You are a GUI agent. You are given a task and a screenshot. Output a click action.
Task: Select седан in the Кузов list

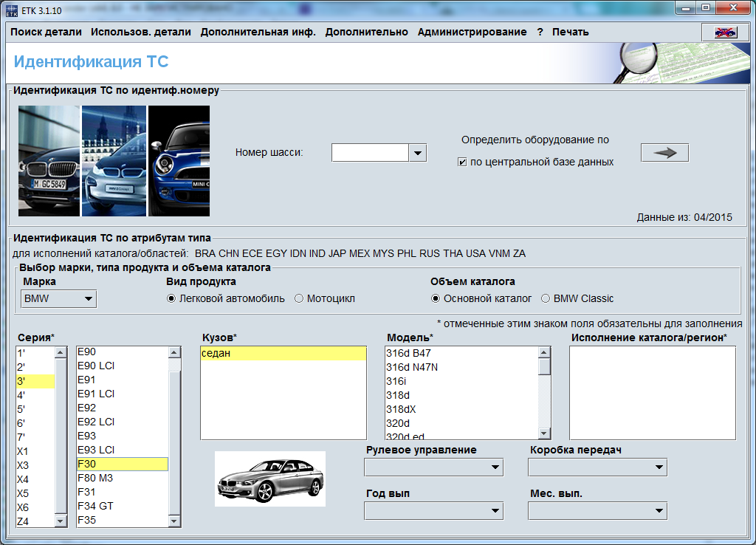pos(283,353)
